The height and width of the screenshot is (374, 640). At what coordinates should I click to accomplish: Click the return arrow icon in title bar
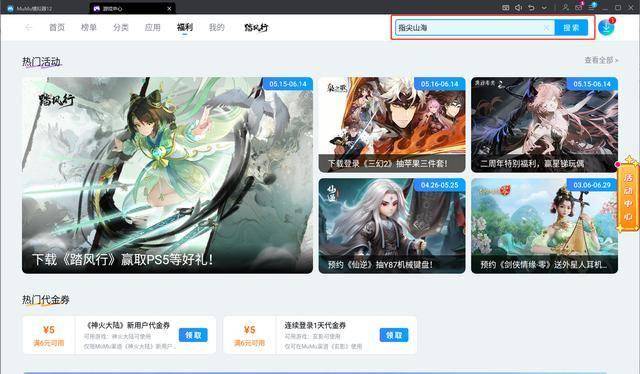pyautogui.click(x=531, y=7)
